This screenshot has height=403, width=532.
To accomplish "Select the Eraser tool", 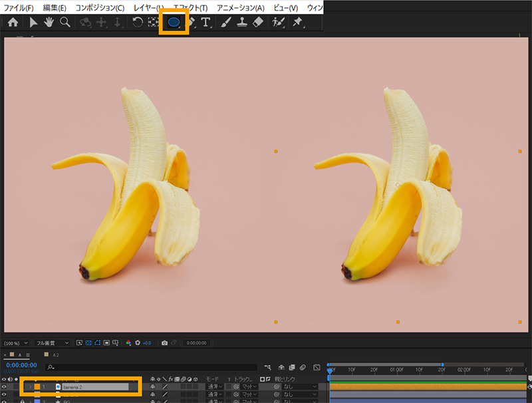I will point(258,23).
